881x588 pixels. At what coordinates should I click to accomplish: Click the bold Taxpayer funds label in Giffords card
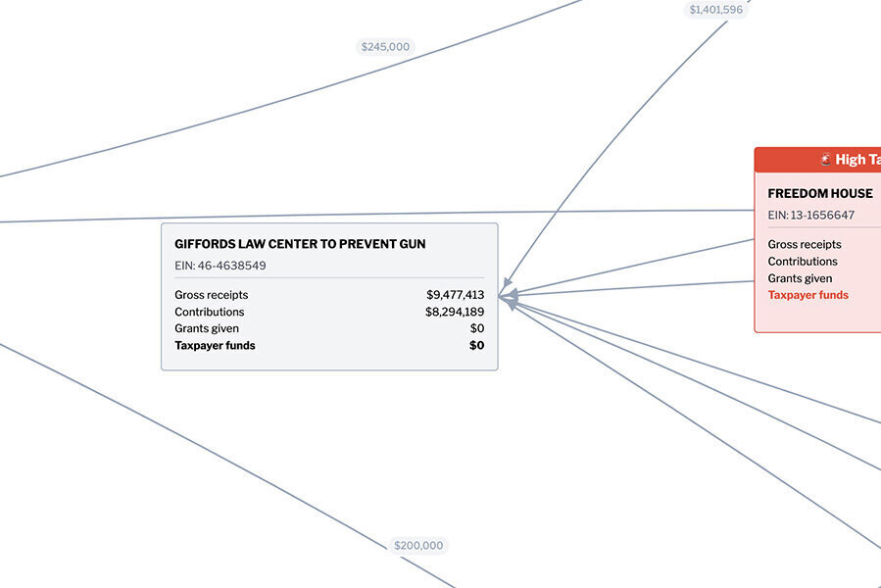(216, 345)
